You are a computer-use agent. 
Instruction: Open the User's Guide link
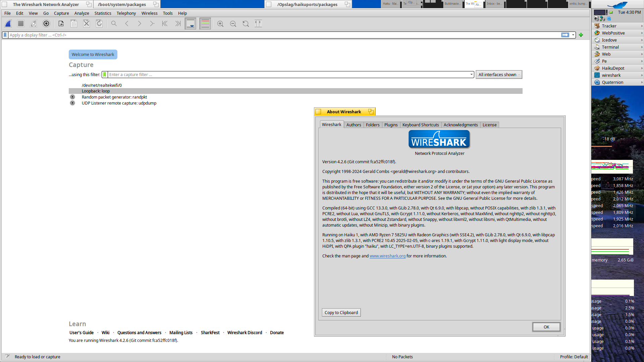point(82,333)
